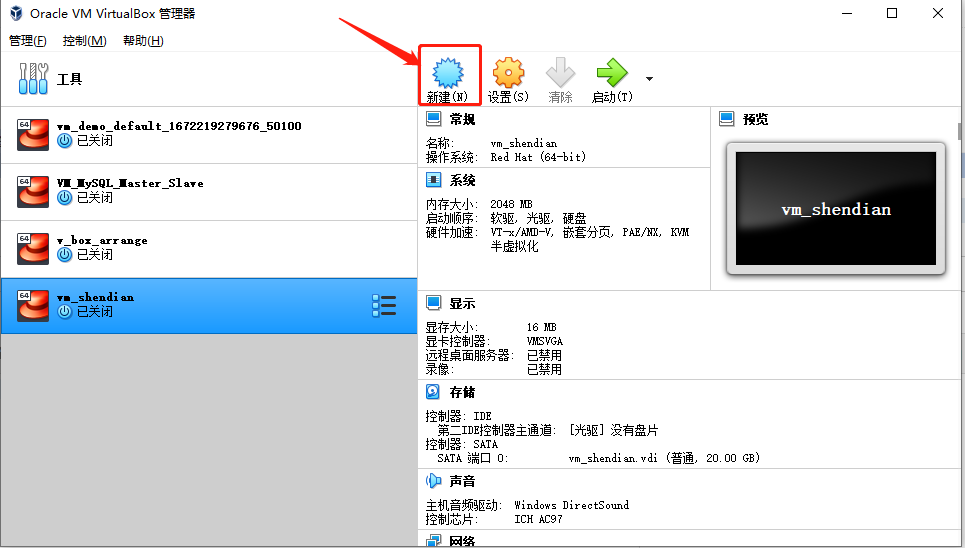Click Red Hat icon of vm_demo_default machine
Viewport: 965px width, 548px height.
pyautogui.click(x=33, y=134)
